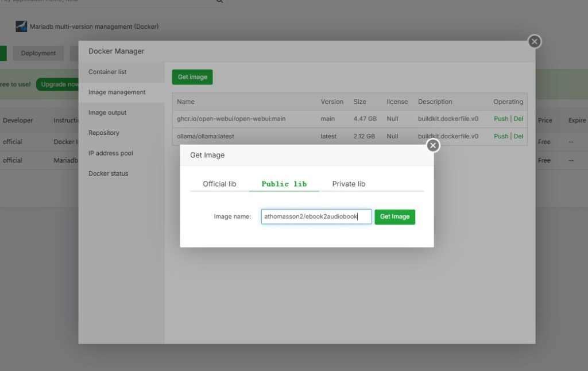
Task: Click the Price column header in background
Action: pos(545,121)
